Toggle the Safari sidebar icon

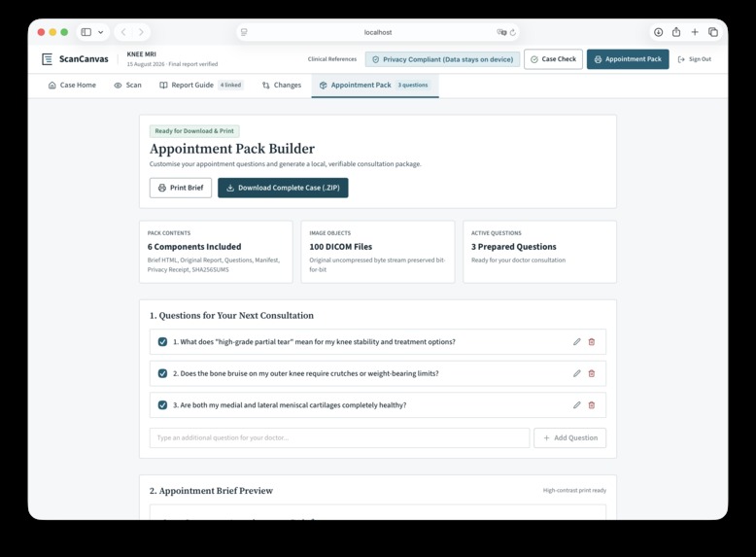(86, 32)
